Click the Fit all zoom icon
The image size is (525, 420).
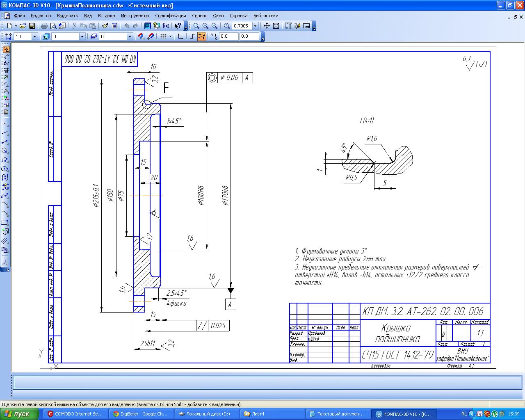276,26
